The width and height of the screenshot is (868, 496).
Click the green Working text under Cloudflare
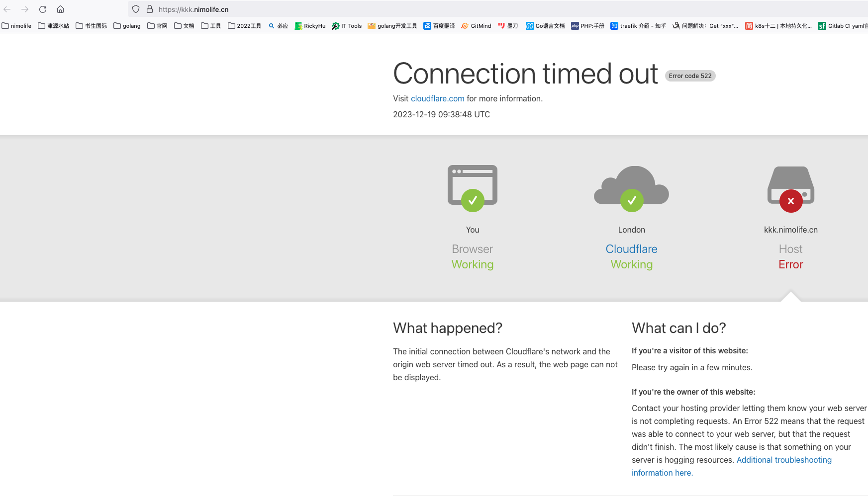click(x=632, y=264)
